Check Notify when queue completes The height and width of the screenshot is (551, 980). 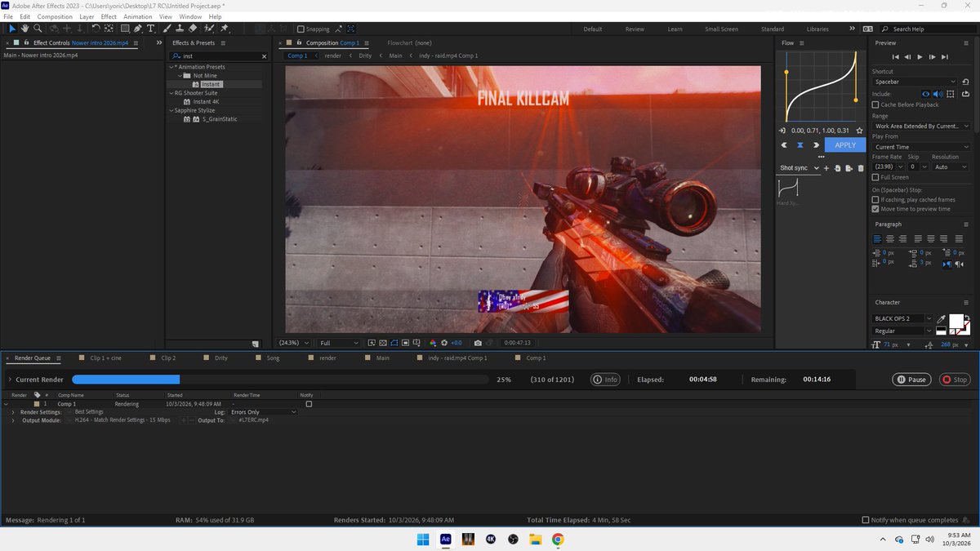(866, 520)
